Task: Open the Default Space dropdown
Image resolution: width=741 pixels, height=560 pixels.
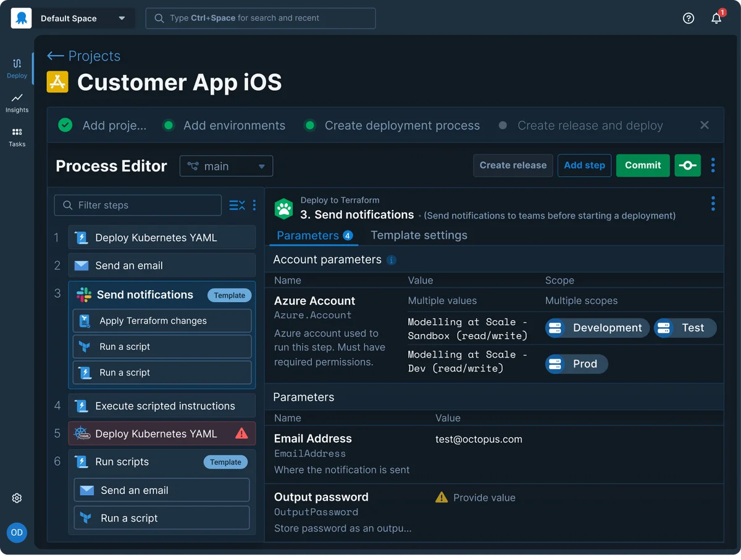Action: coord(83,19)
